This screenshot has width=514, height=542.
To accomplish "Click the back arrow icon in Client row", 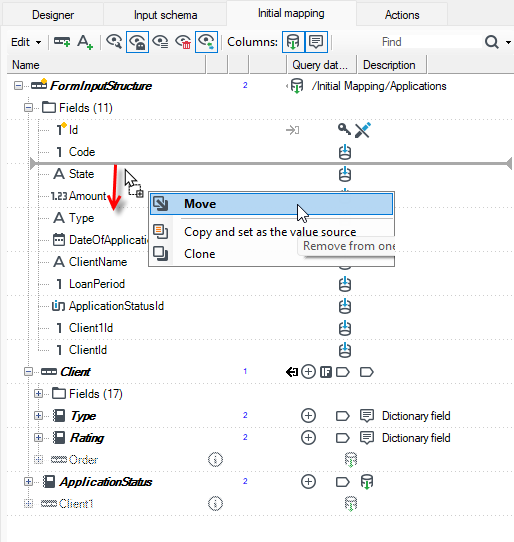I will click(292, 372).
